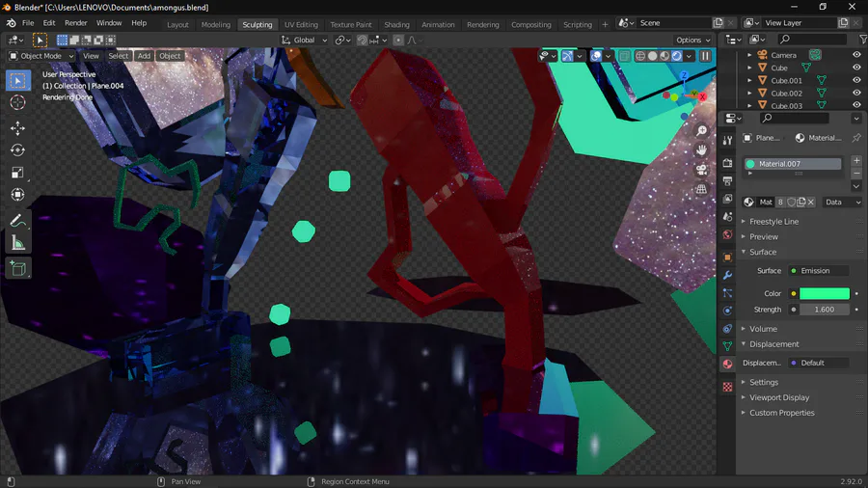Image resolution: width=868 pixels, height=488 pixels.
Task: Open the Output properties tab
Action: (x=727, y=181)
